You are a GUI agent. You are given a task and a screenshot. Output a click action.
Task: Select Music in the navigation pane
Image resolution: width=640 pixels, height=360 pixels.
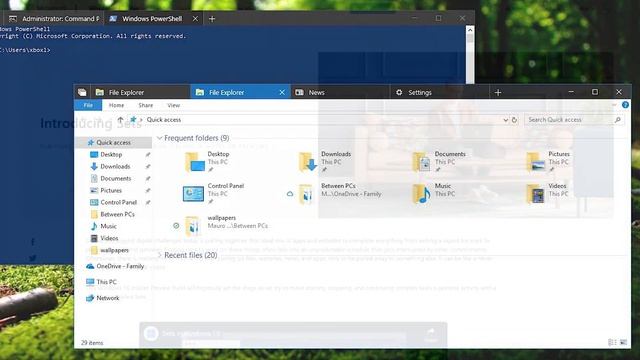click(x=108, y=226)
